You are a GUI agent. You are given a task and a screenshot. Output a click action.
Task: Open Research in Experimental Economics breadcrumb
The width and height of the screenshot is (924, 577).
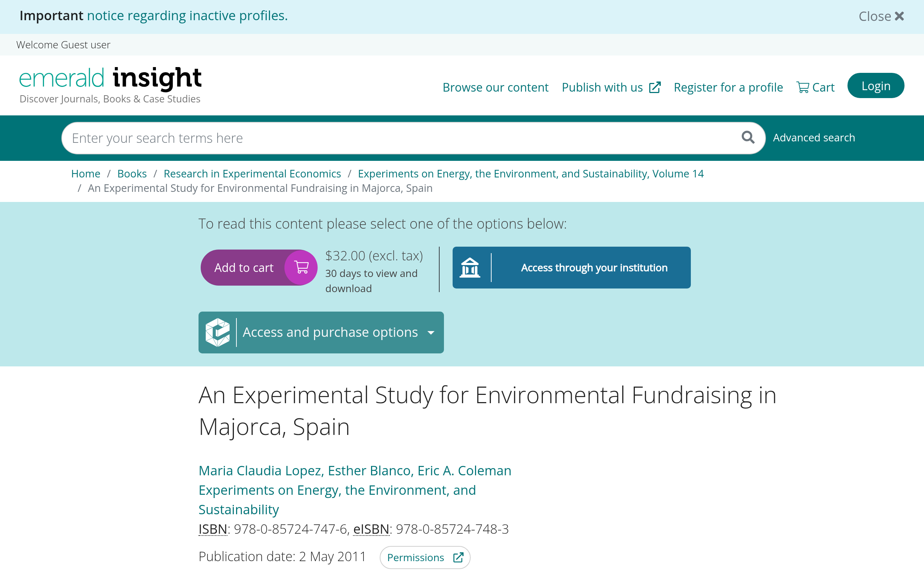[252, 173]
